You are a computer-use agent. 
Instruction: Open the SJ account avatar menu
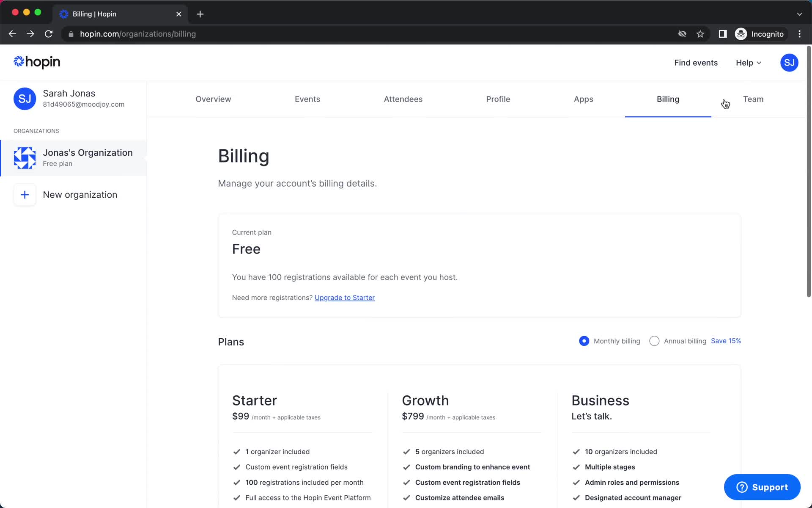pos(789,63)
